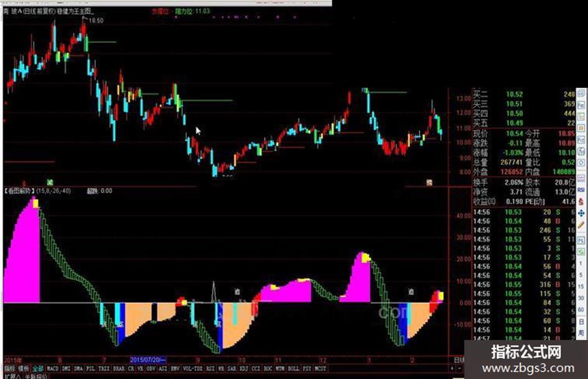
Task: Open the 模板 tab at bottom
Action: pyautogui.click(x=24, y=369)
